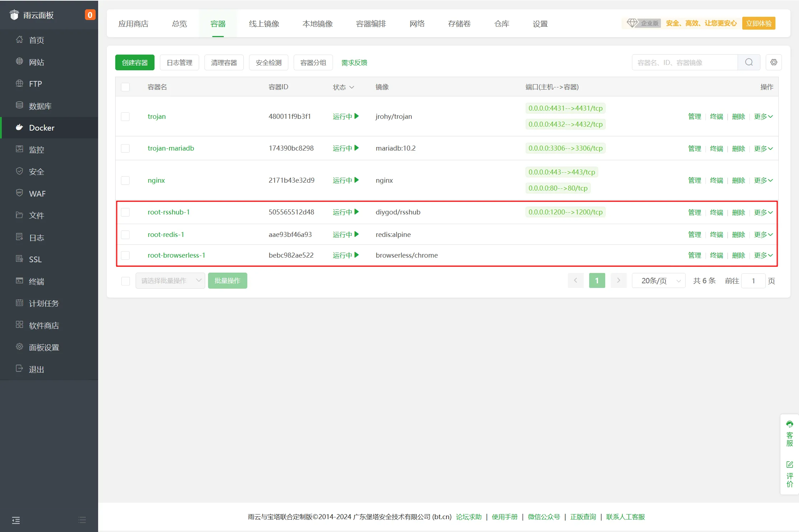Open 终端 terminal icon in sidebar
The height and width of the screenshot is (532, 799).
point(20,281)
